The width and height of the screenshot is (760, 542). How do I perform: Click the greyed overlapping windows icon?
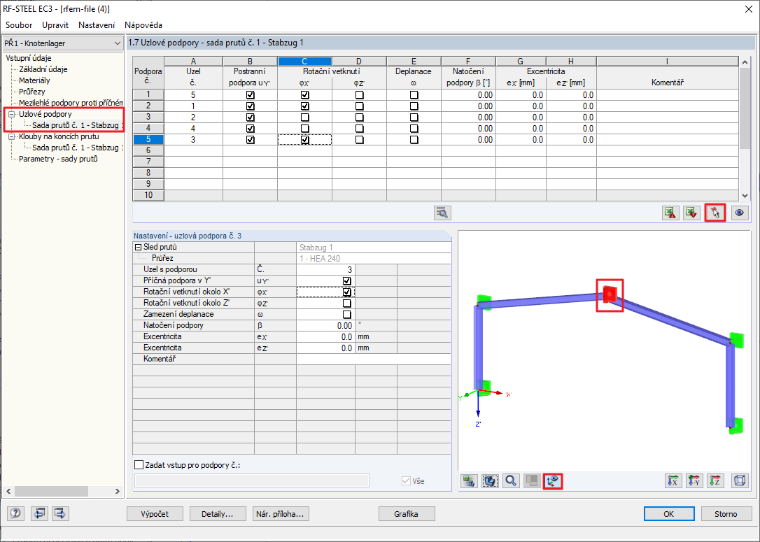click(x=532, y=481)
